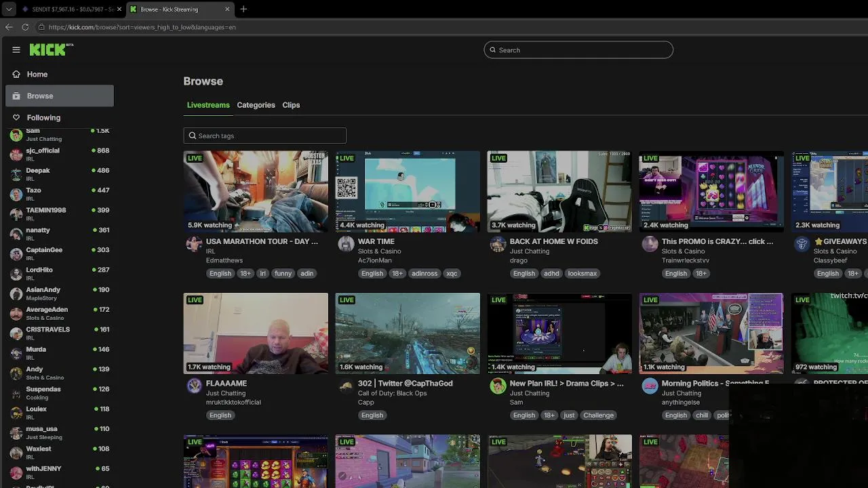Click drago channel avatar

(498, 244)
